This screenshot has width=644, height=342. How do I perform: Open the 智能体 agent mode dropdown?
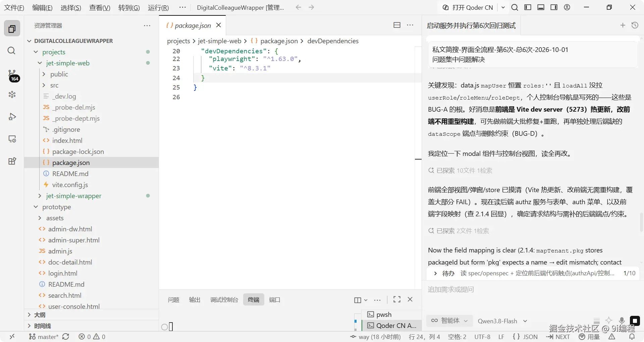click(x=449, y=321)
